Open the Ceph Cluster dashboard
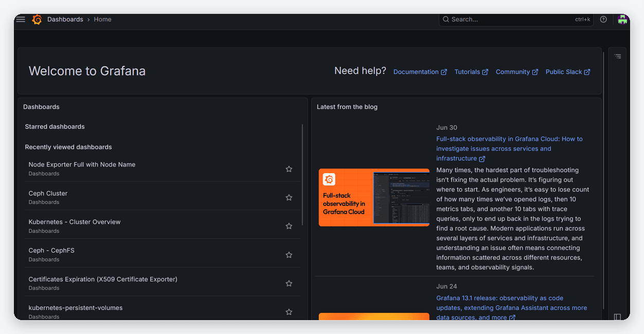Image resolution: width=644 pixels, height=334 pixels. (x=48, y=193)
